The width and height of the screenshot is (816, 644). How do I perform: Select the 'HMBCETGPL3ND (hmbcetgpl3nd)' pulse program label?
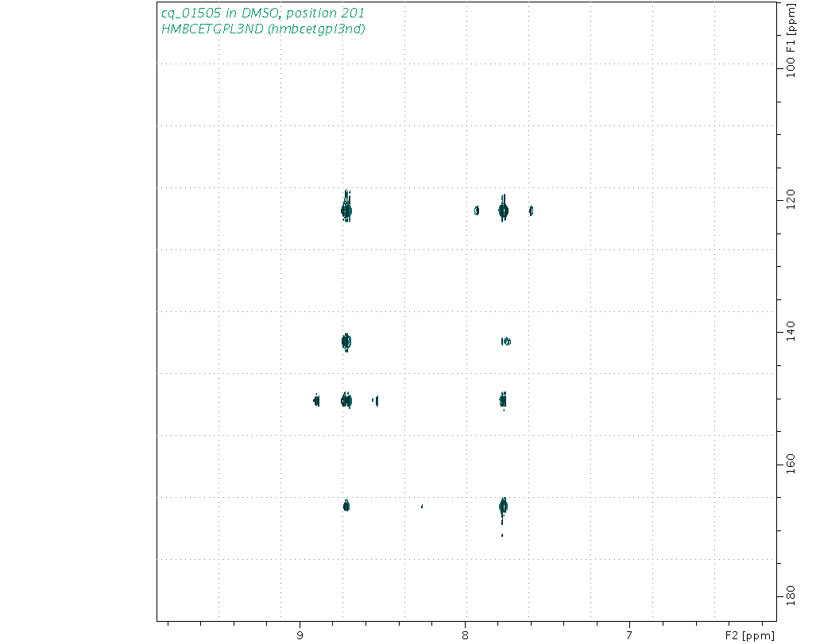pos(263,29)
